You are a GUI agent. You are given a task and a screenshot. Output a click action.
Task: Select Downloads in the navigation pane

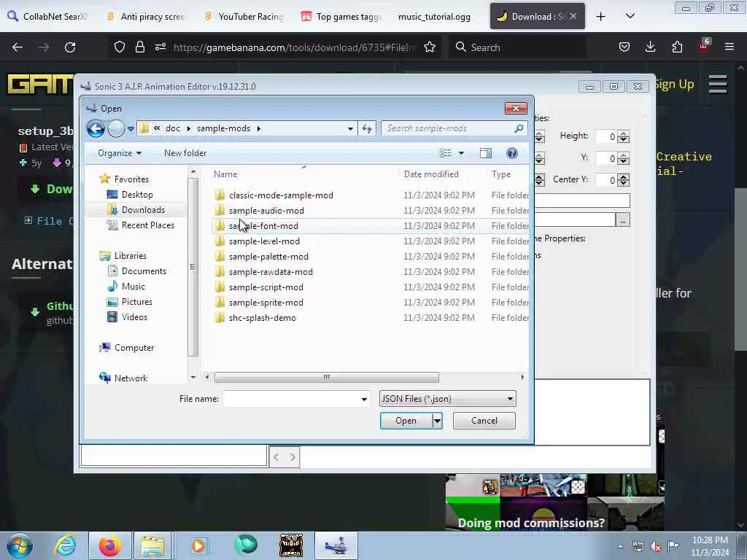(143, 210)
